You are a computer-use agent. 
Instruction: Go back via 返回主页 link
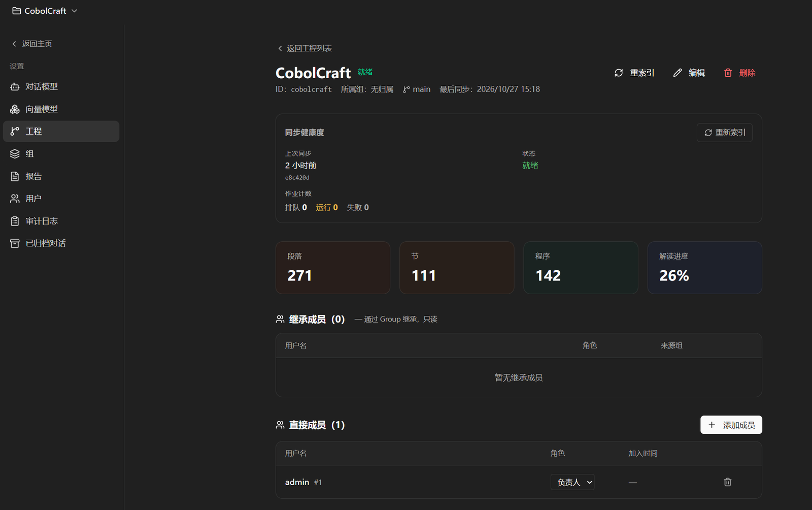pyautogui.click(x=32, y=44)
